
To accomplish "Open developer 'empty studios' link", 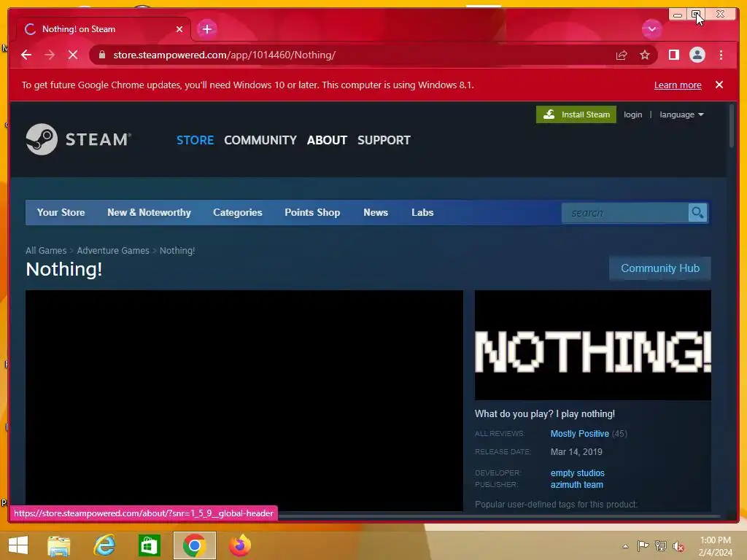I will [x=578, y=472].
